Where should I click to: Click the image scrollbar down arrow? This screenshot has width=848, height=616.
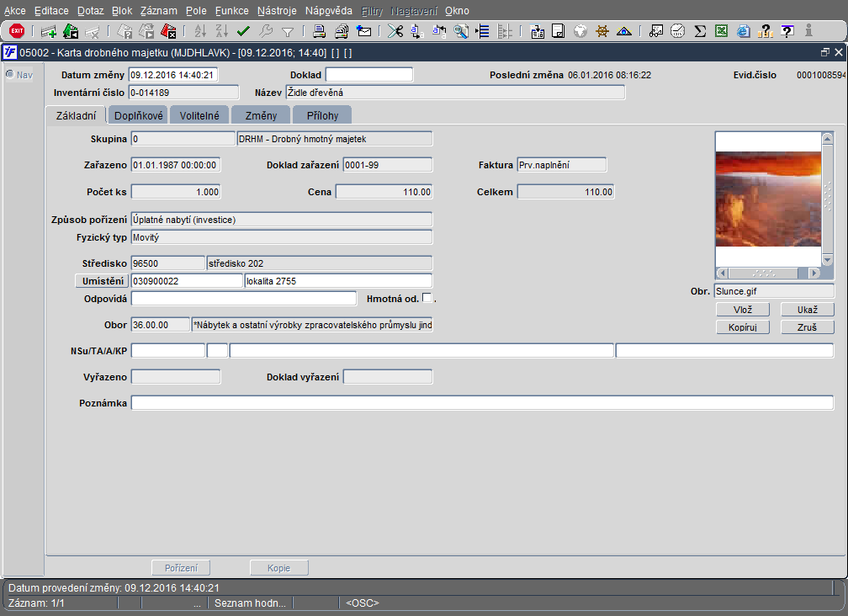coord(828,261)
